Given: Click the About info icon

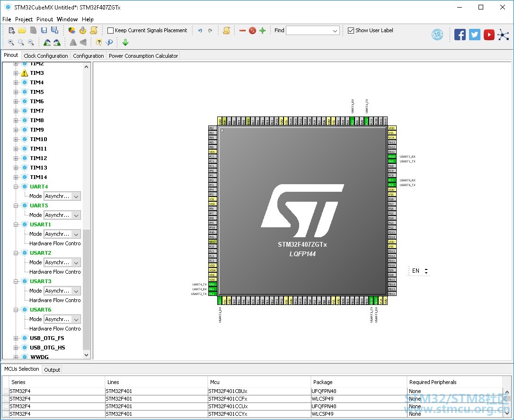Looking at the screenshot, I should click(x=109, y=42).
